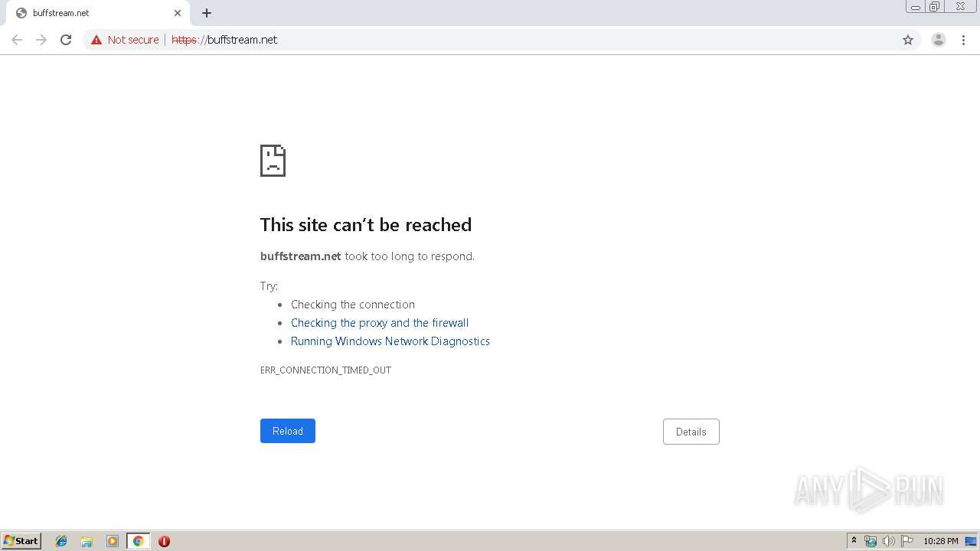Open the Chrome profile avatar

pos(939,40)
